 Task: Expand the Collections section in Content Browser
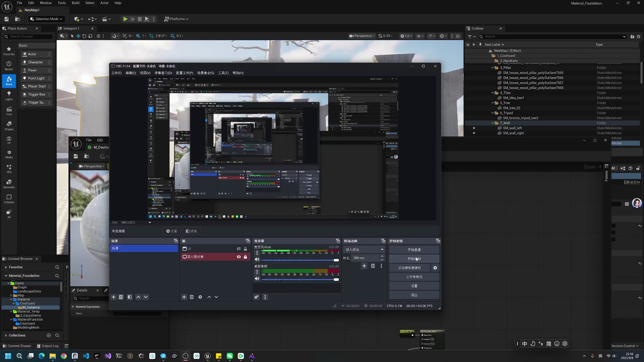pyautogui.click(x=6, y=335)
